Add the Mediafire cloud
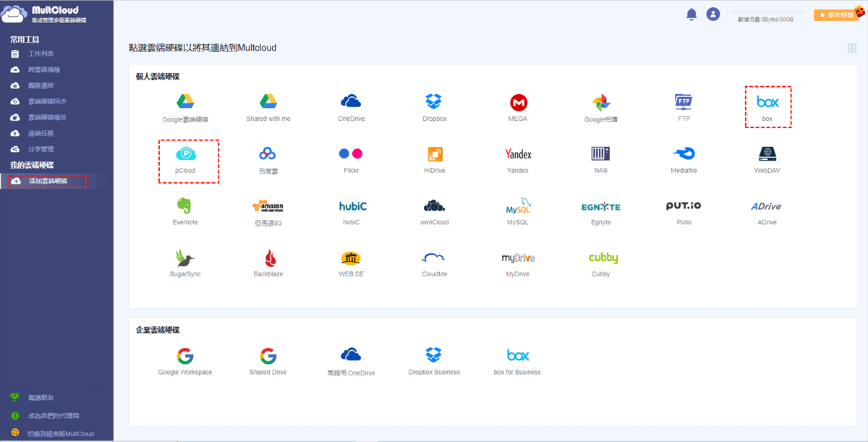This screenshot has height=442, width=868. (x=684, y=154)
